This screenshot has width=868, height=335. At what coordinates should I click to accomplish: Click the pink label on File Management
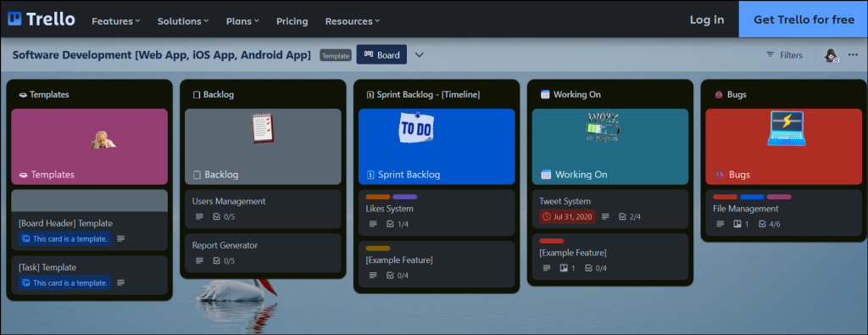[779, 197]
